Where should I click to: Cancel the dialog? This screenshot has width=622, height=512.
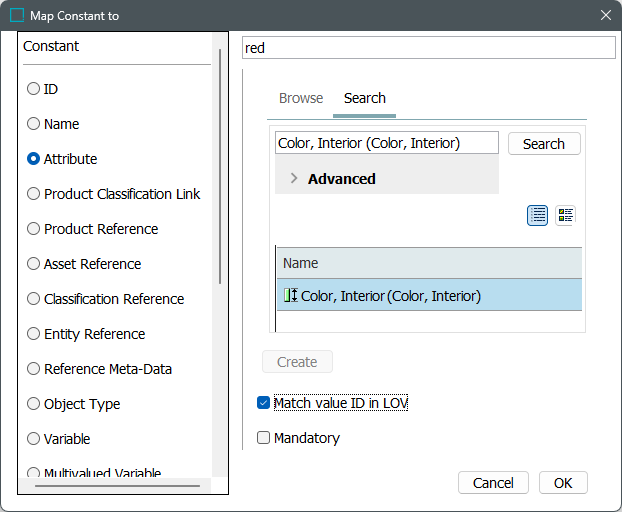[x=493, y=483]
